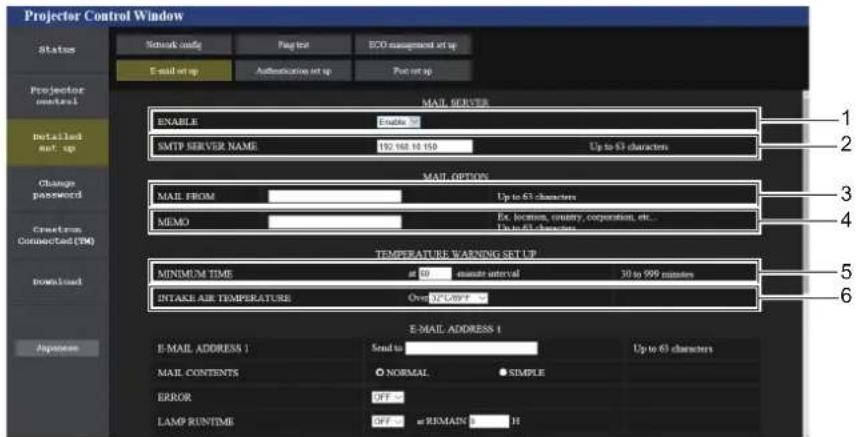Viewport: 857px width, 437px height.
Task: Select Detailed set up in sidebar
Action: pyautogui.click(x=57, y=143)
